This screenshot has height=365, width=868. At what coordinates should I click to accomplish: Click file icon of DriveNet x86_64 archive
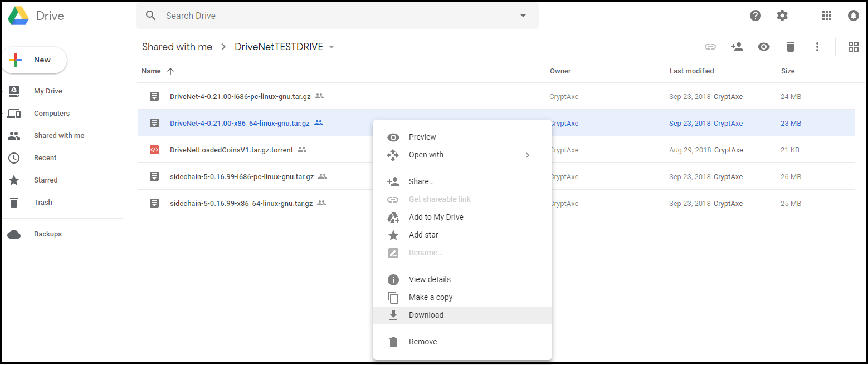154,123
